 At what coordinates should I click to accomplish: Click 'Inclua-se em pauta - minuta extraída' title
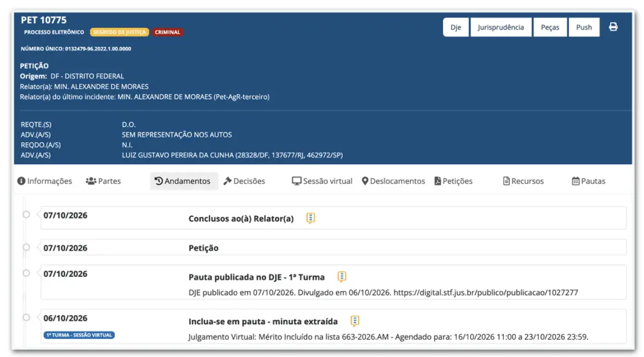[x=263, y=321]
